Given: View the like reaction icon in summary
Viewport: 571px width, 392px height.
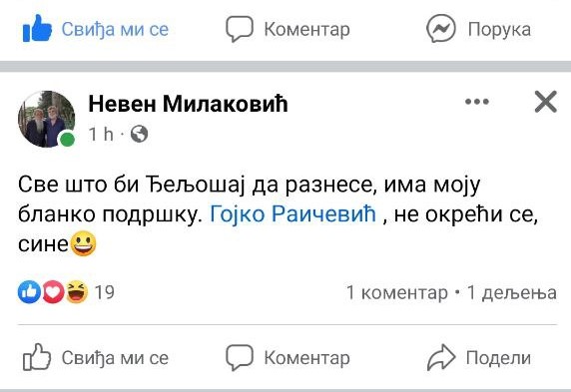Looking at the screenshot, I should (x=29, y=292).
